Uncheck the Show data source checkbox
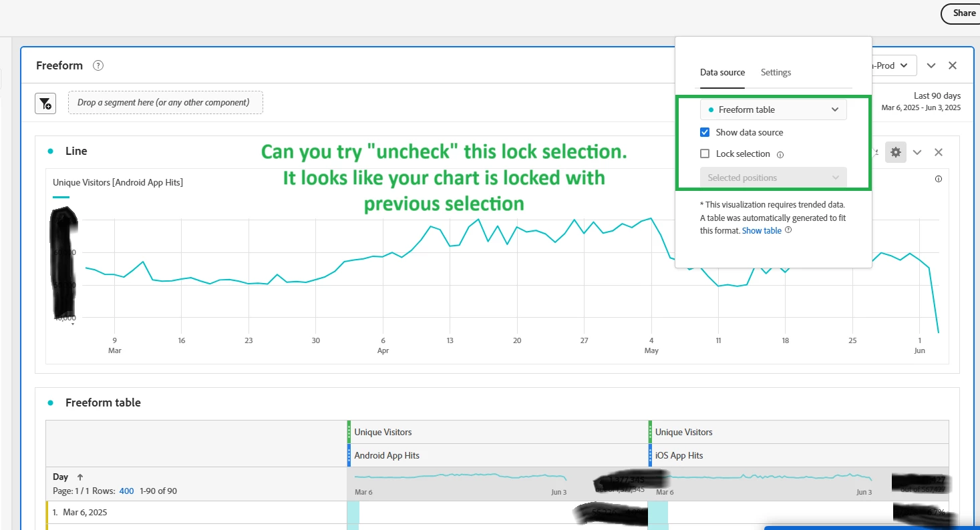Viewport: 980px width, 530px height. pos(705,132)
